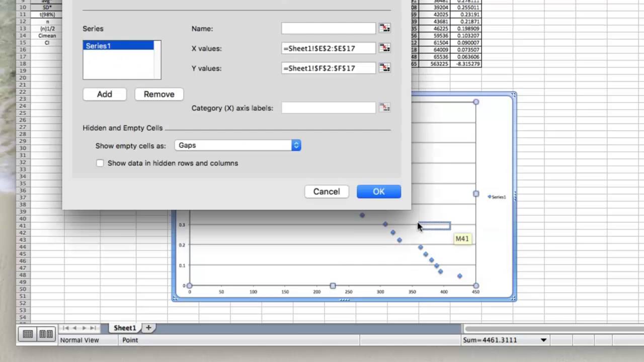The width and height of the screenshot is (644, 362).
Task: Click row header 30
Action: click(x=23, y=148)
